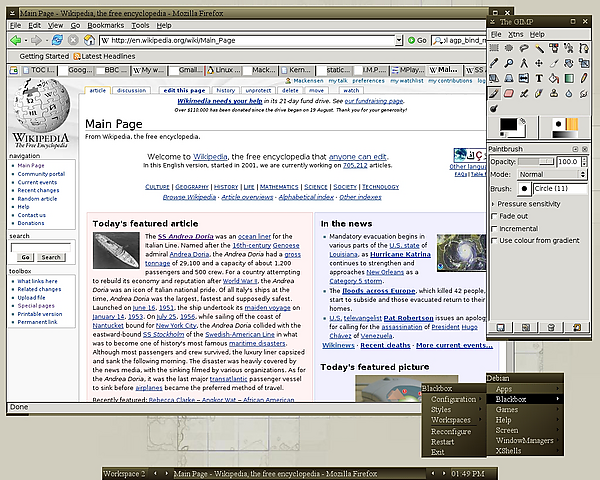Select the Text tool in GIMP toolbox

540,78
